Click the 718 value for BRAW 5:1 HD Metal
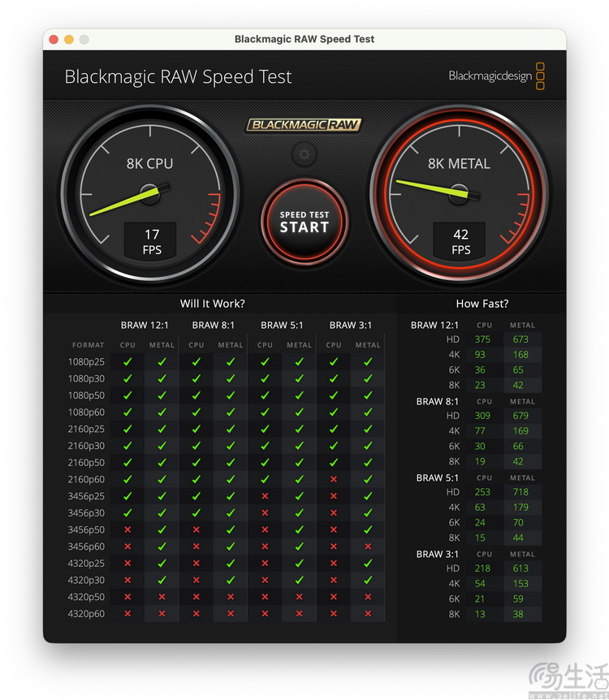The height and width of the screenshot is (700, 609). click(x=520, y=492)
